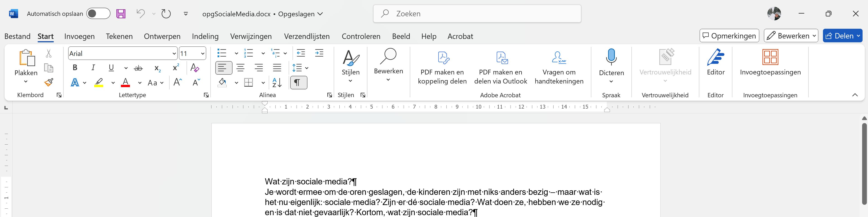Viewport: 868px width, 217px height.
Task: Toggle bold formatting
Action: [x=75, y=68]
